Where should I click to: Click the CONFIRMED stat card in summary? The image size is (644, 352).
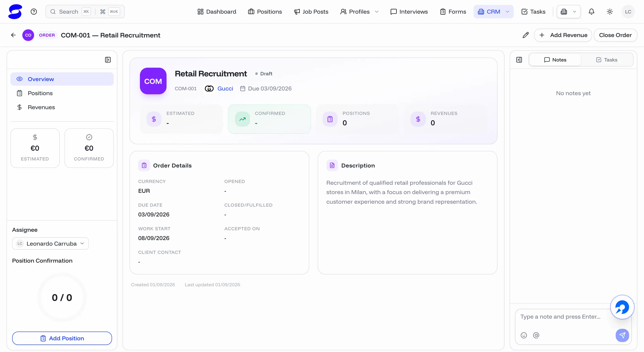coord(269,119)
